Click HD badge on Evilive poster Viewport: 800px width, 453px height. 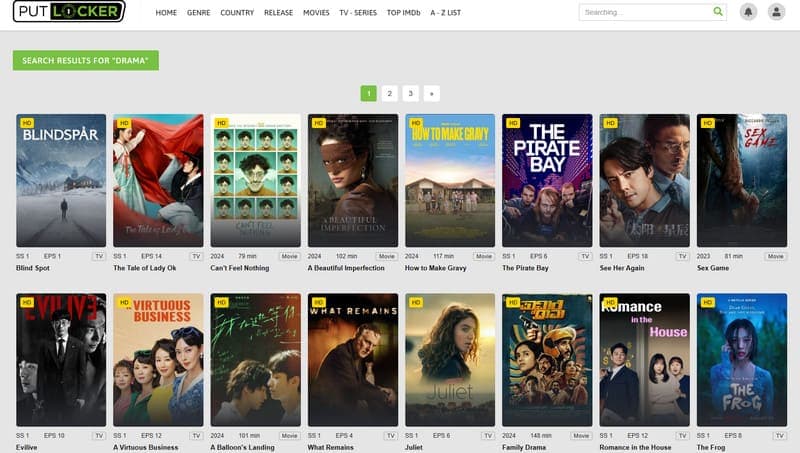point(27,303)
